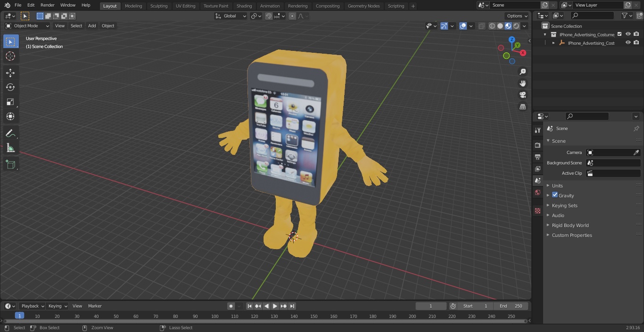Open the Playback dropdown in timeline
The image size is (644, 332).
pyautogui.click(x=33, y=306)
